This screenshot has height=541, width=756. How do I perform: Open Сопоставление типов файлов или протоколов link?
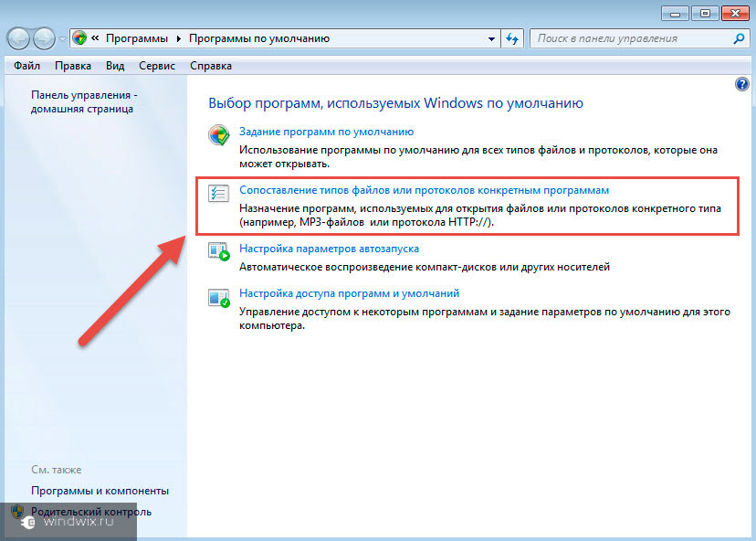point(424,190)
